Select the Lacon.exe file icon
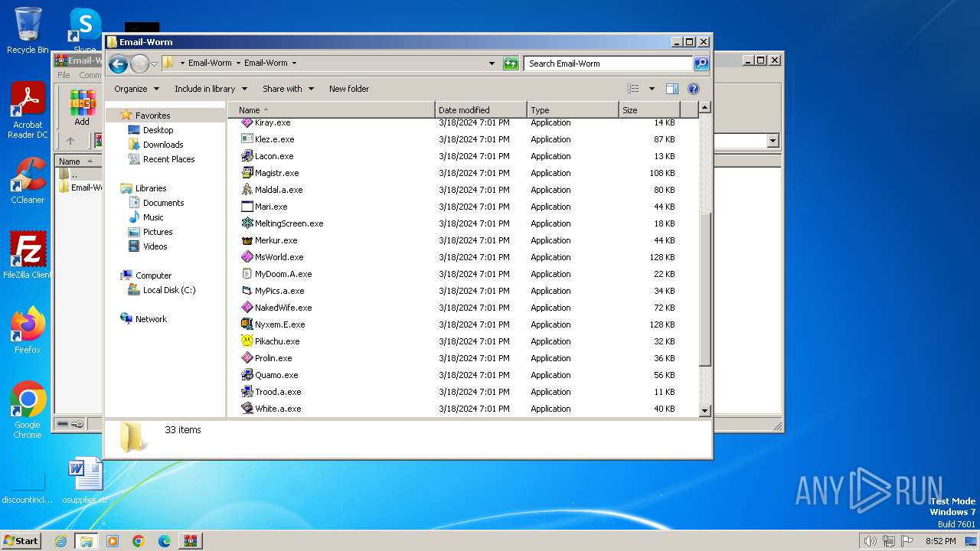 (247, 156)
